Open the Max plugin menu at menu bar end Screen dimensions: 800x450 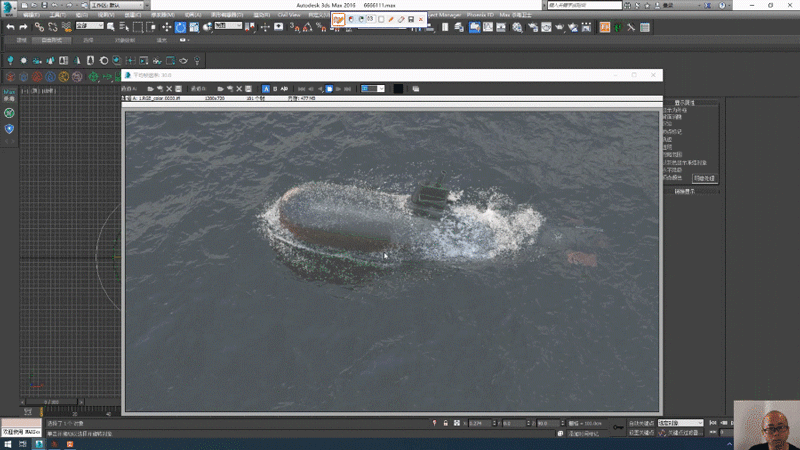tap(516, 15)
